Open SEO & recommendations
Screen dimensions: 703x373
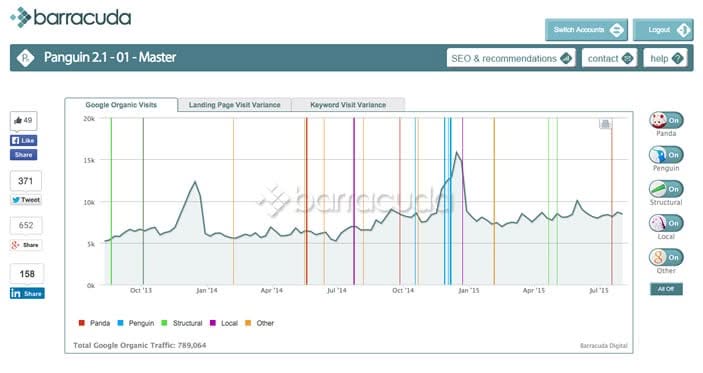[x=511, y=58]
